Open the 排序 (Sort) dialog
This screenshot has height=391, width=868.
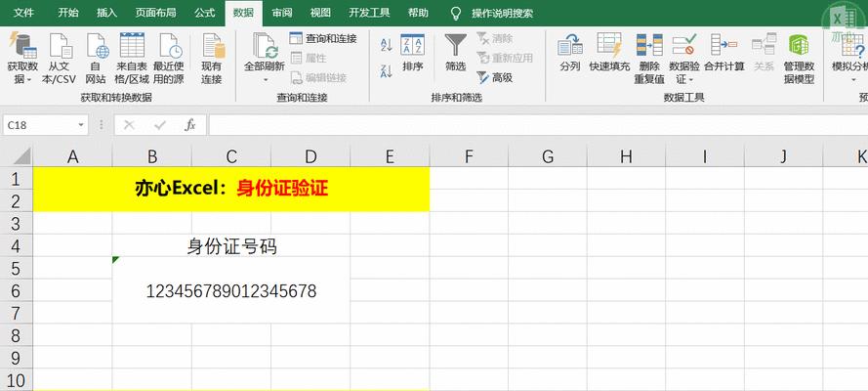(x=412, y=53)
